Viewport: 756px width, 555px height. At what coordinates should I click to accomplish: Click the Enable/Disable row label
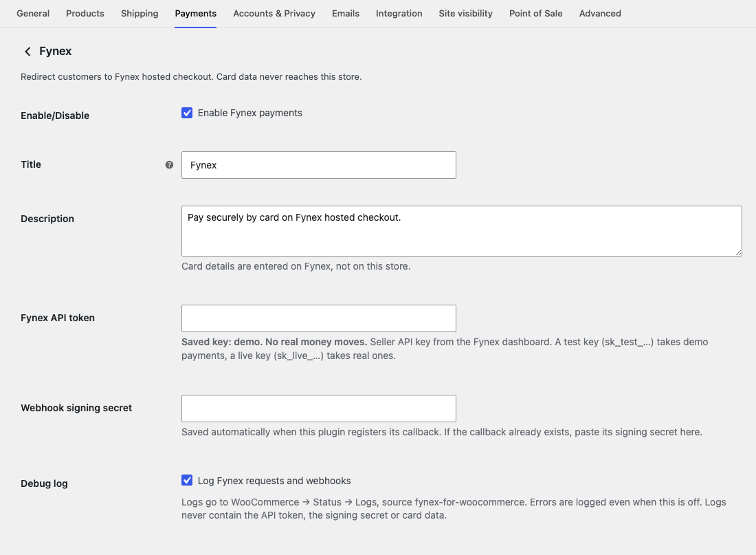(x=55, y=116)
